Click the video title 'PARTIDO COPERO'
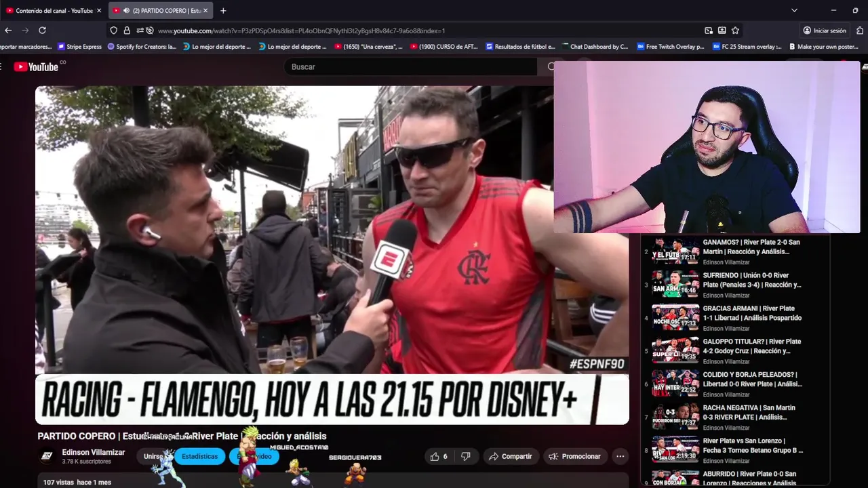Image resolution: width=868 pixels, height=488 pixels. pyautogui.click(x=182, y=436)
